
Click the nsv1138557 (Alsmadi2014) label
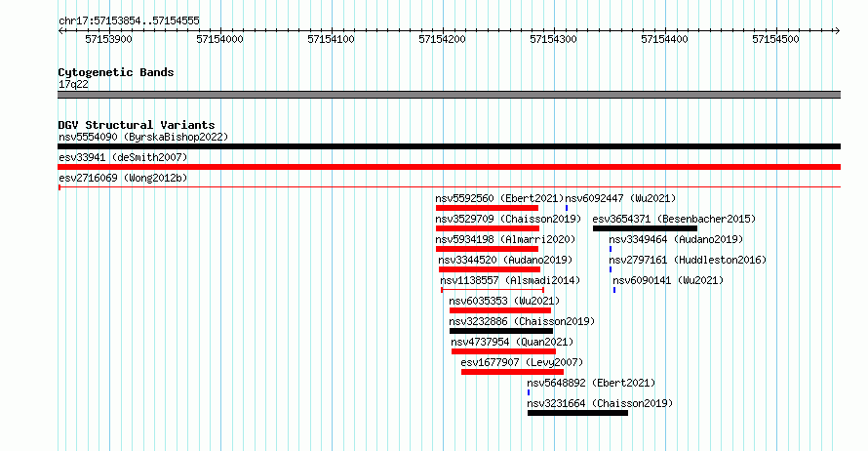click(x=510, y=280)
